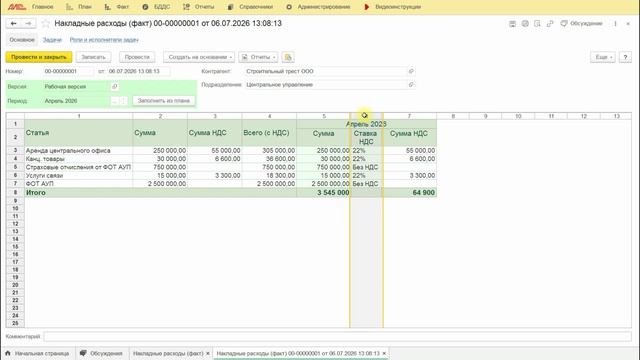Select column header 1
The width and height of the screenshot is (640, 360).
[78, 116]
